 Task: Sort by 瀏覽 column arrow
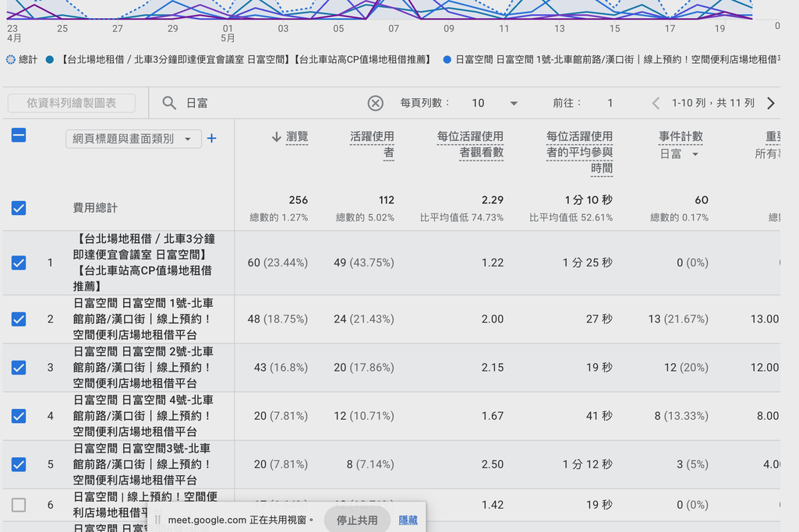[x=276, y=137]
